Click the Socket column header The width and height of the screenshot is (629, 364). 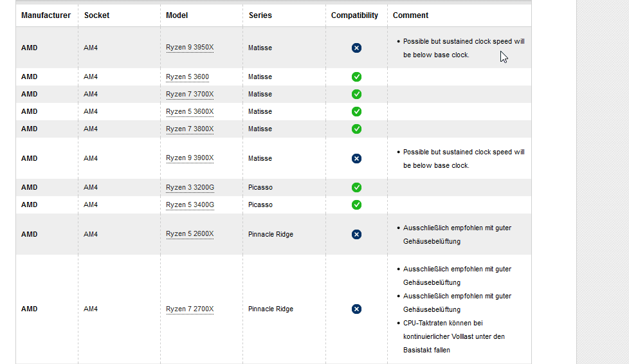(96, 15)
